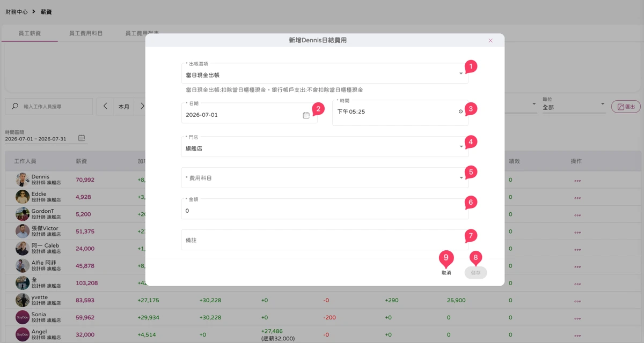The image size is (644, 343).
Task: Focus the 備註 notes field
Action: coord(325,240)
